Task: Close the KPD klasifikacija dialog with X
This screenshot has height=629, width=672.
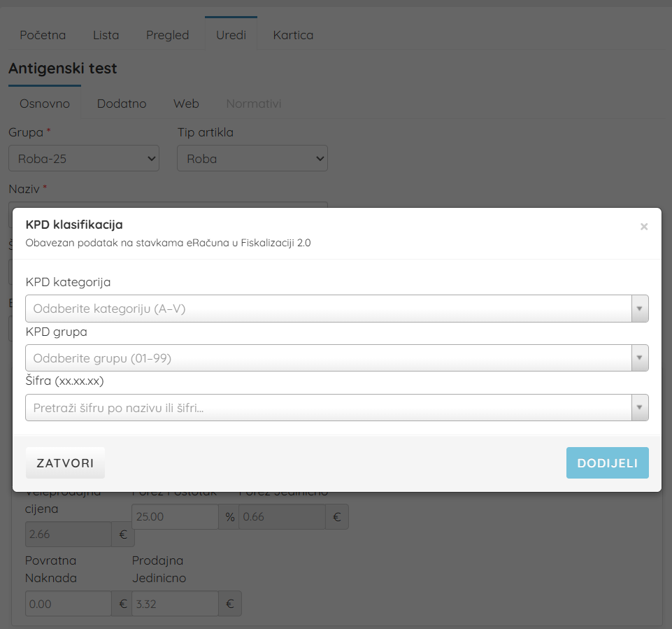Action: click(644, 227)
